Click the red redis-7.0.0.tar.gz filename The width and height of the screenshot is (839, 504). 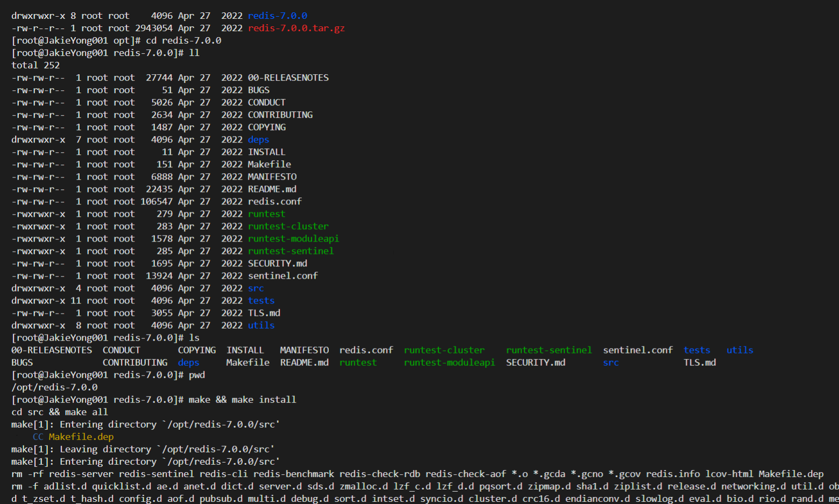pyautogui.click(x=296, y=28)
